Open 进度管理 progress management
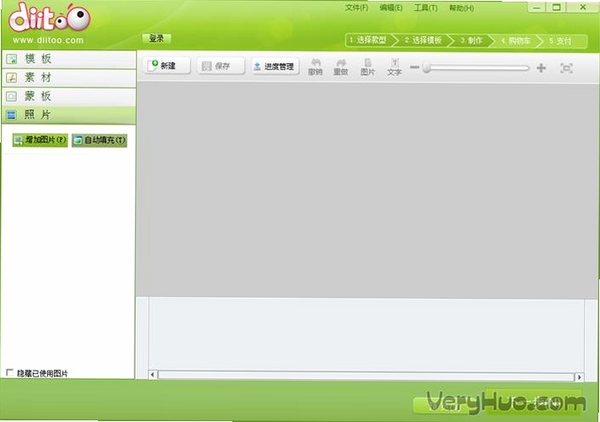600x422 pixels. (275, 66)
